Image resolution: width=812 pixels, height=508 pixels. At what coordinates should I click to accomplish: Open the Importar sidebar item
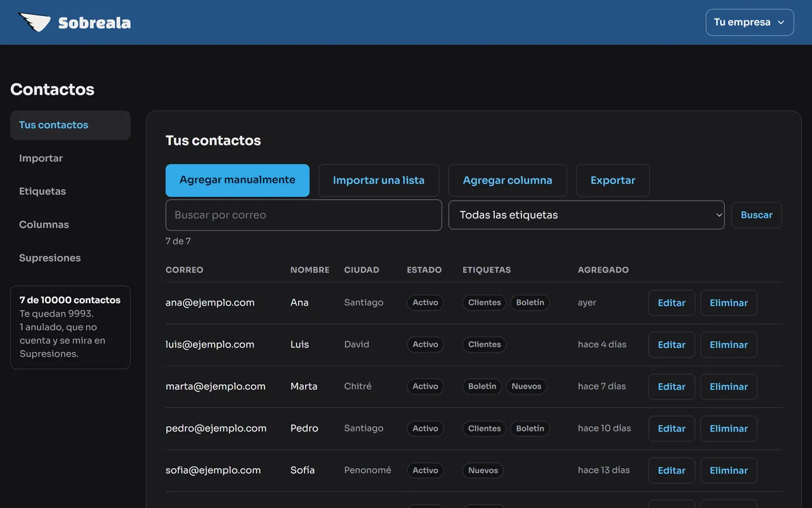70,158
